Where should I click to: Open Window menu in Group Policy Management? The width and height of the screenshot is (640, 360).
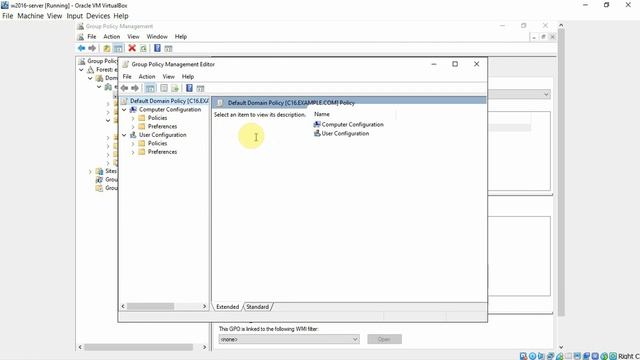coord(157,36)
